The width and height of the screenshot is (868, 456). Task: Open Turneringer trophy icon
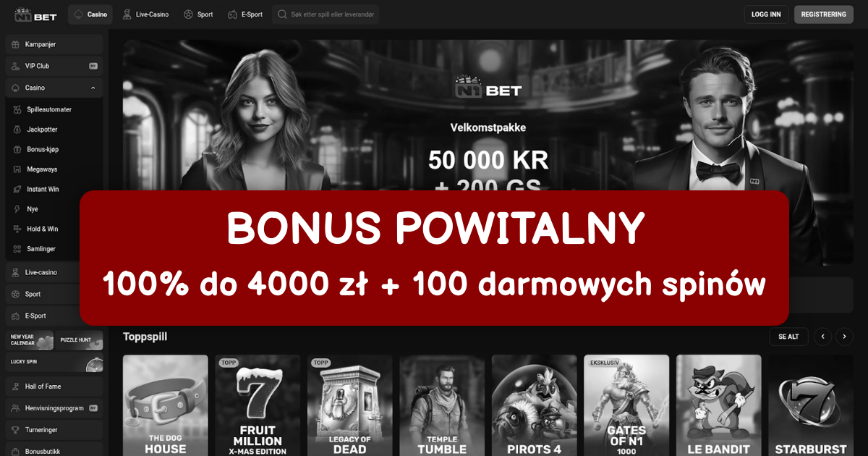[x=15, y=430]
